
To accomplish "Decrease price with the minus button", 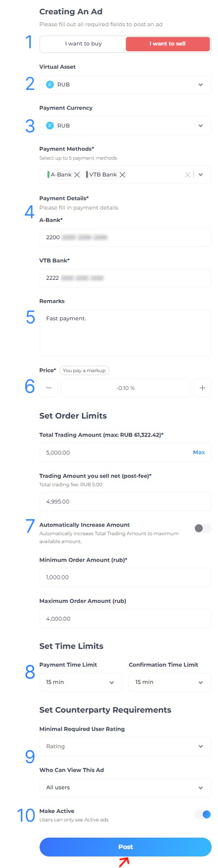I will [48, 388].
